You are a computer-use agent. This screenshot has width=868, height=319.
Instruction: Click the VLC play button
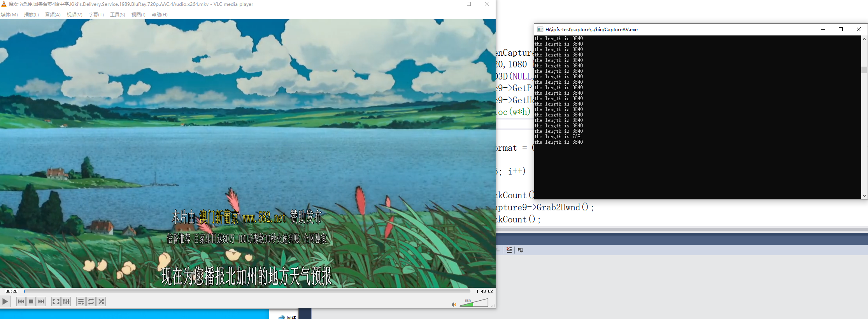pos(5,301)
